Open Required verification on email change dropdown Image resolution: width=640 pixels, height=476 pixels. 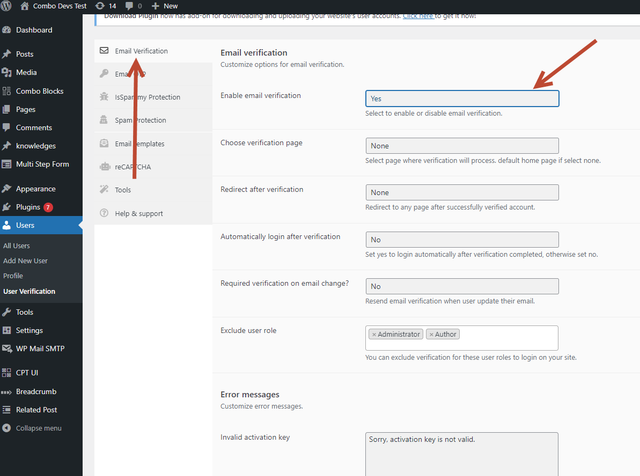[462, 286]
